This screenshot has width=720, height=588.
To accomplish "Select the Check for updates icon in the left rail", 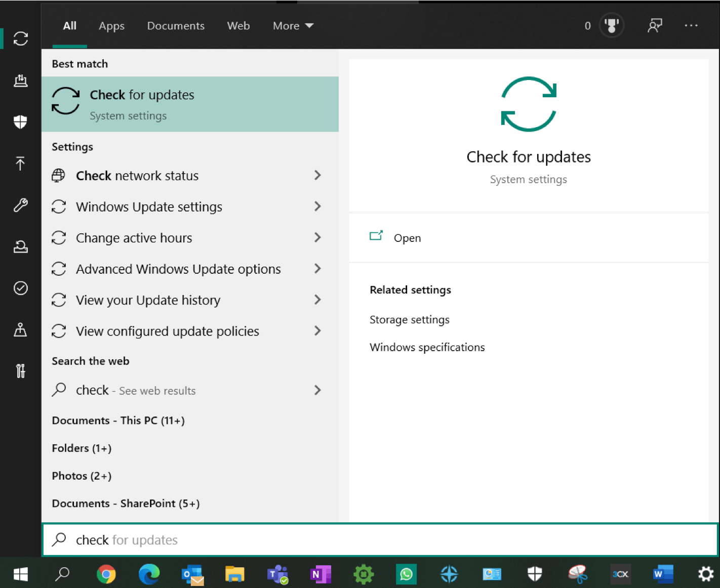I will 20,38.
